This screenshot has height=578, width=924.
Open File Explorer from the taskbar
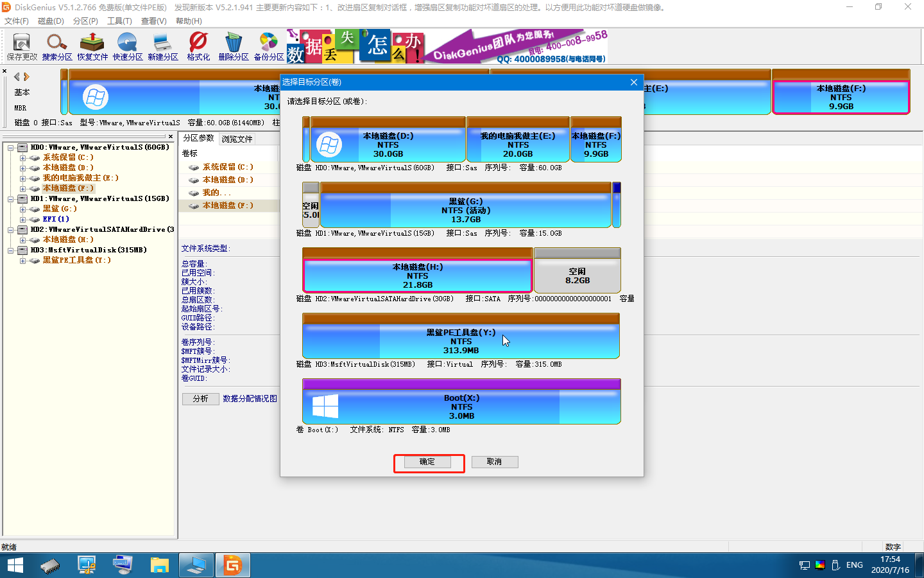click(x=159, y=565)
